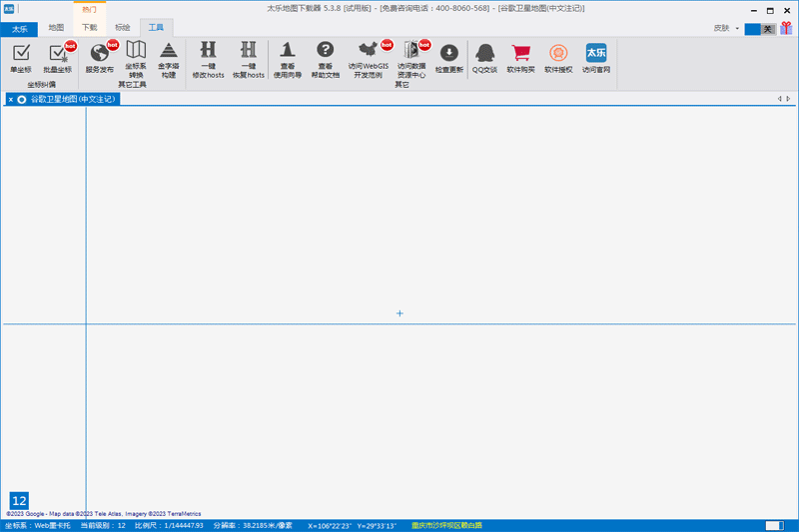The image size is (799, 532).
Task: Open the 太乐 main menu tab
Action: pos(19,29)
